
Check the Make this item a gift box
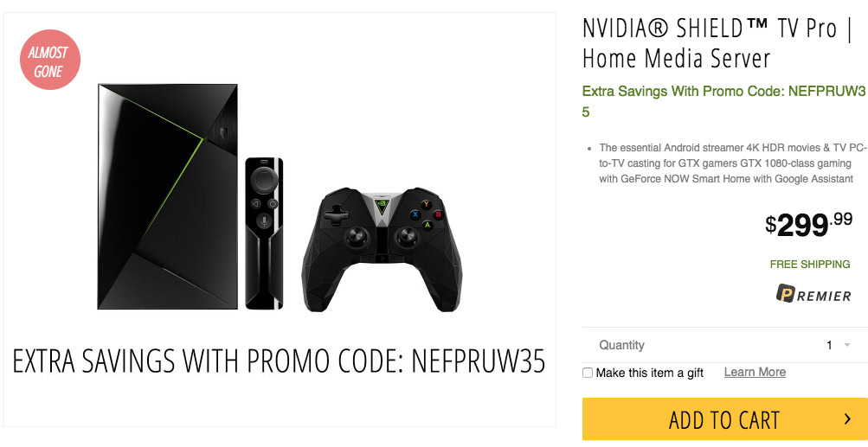pos(588,373)
